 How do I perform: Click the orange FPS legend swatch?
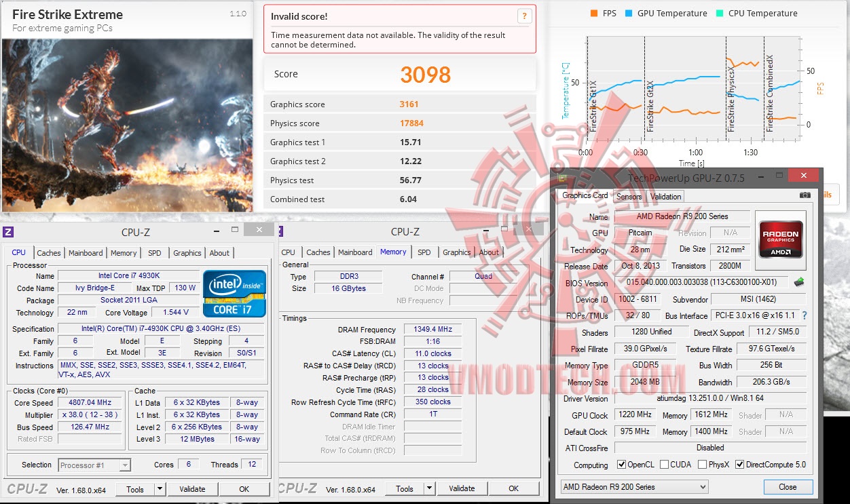pos(594,13)
